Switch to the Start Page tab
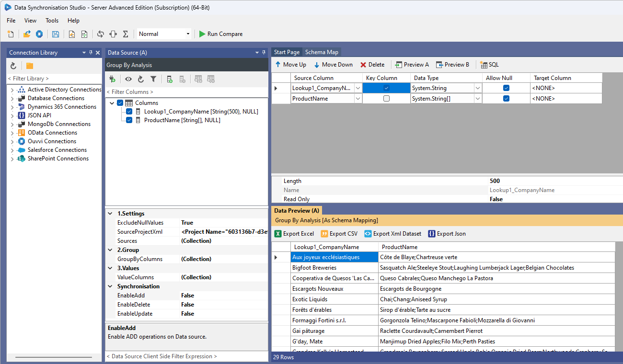The image size is (623, 364). (287, 52)
